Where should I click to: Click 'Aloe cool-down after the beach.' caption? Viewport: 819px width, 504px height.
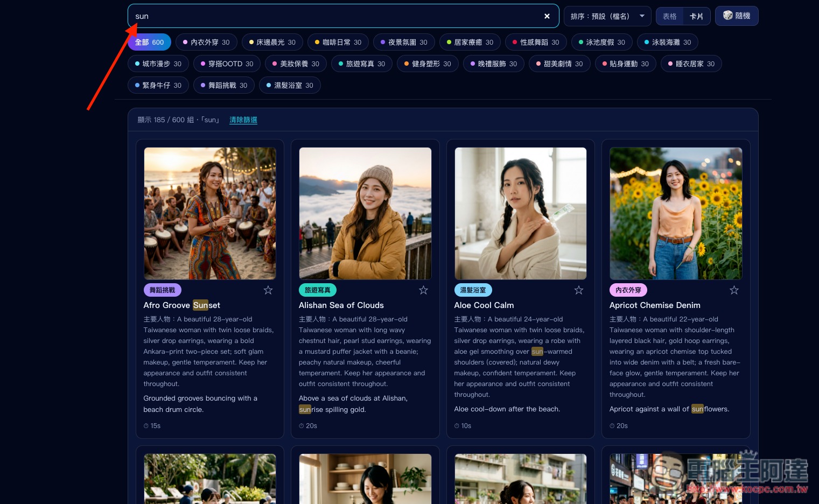(507, 409)
